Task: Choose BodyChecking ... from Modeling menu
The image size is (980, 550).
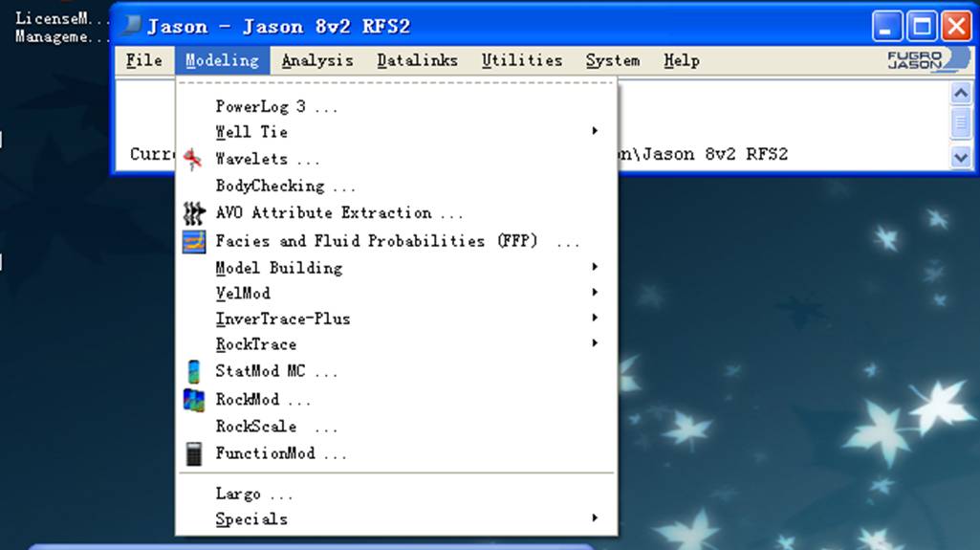Action: [396, 187]
